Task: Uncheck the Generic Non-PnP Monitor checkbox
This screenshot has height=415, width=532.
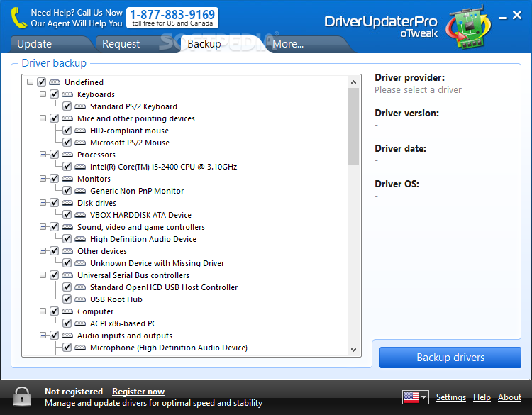Action: (67, 190)
